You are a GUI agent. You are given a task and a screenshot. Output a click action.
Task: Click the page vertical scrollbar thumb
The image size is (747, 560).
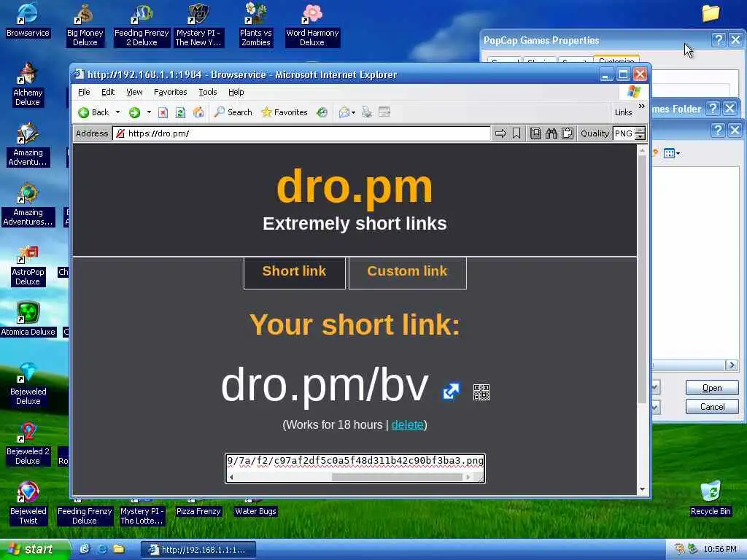click(642, 279)
